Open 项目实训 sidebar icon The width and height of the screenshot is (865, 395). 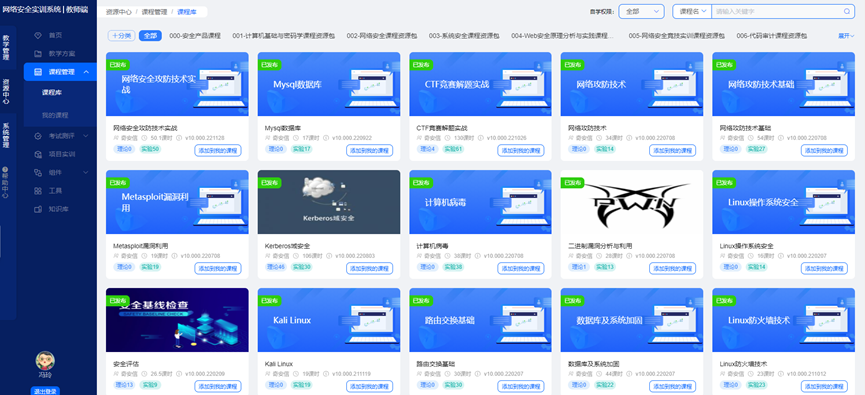click(38, 154)
